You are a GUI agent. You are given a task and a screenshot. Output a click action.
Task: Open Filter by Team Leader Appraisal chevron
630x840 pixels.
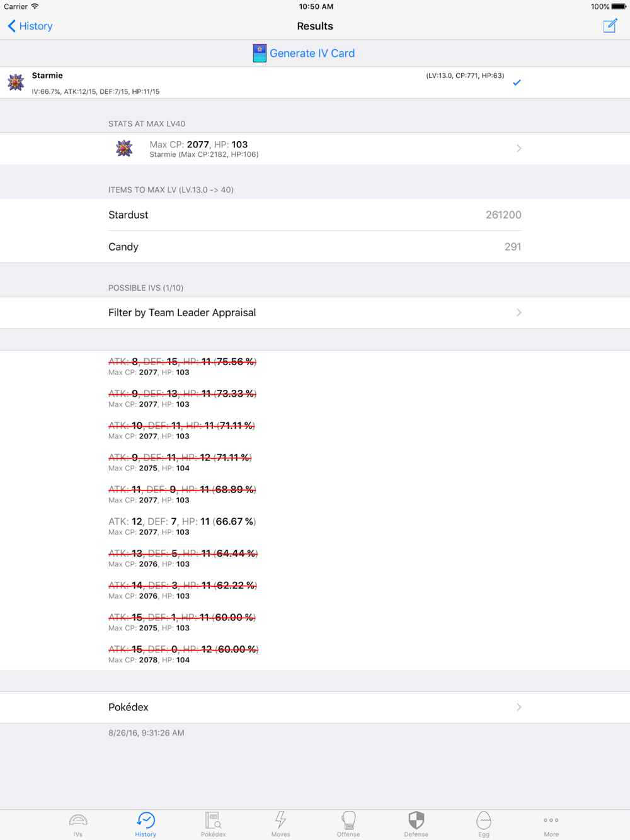point(518,312)
